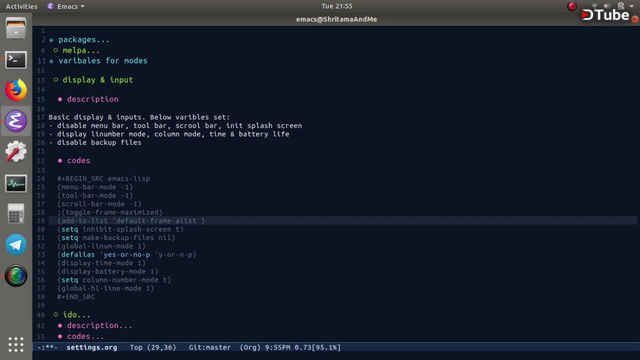Click the (global-hl-line-mode 1) line
640x360 pixels.
click(x=106, y=288)
